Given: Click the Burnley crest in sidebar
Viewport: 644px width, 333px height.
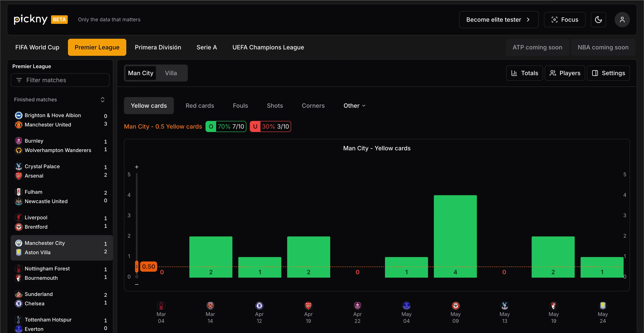Looking at the screenshot, I should tap(19, 141).
